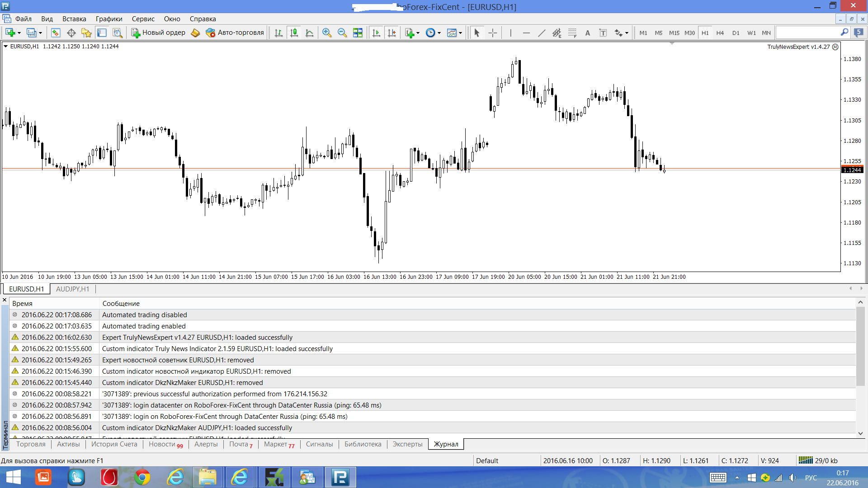Toggle Авто-торговля button

click(x=235, y=33)
